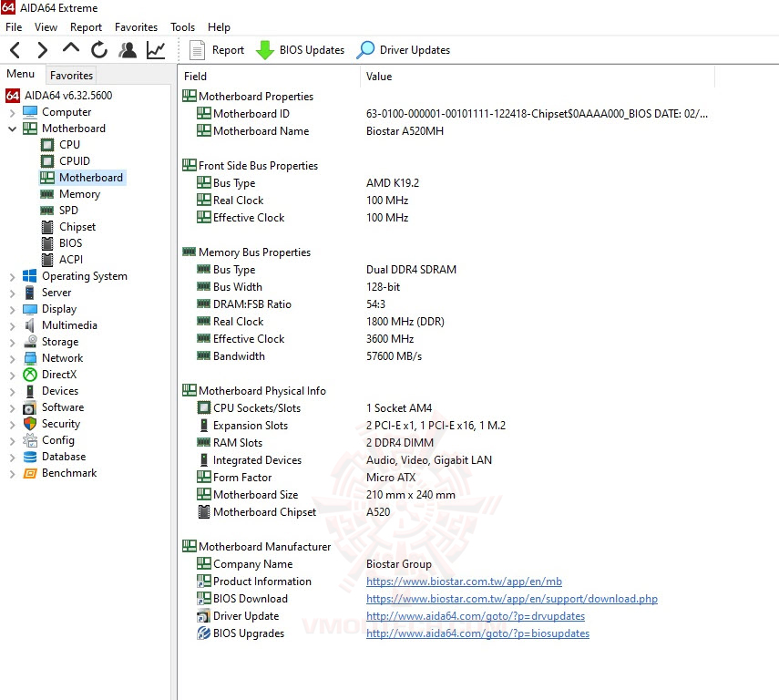The height and width of the screenshot is (700, 779).
Task: Open the aida64 drvupdates link
Action: point(476,616)
